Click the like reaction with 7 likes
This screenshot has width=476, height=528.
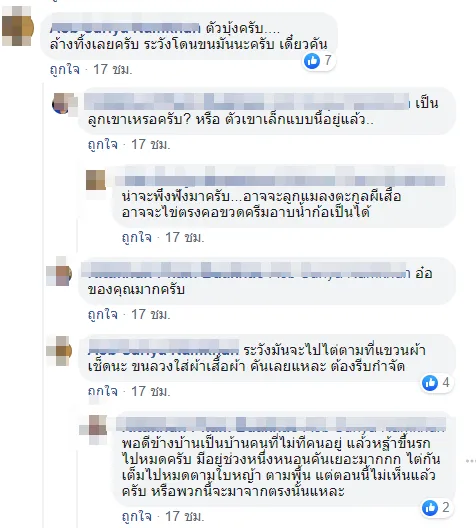click(318, 61)
